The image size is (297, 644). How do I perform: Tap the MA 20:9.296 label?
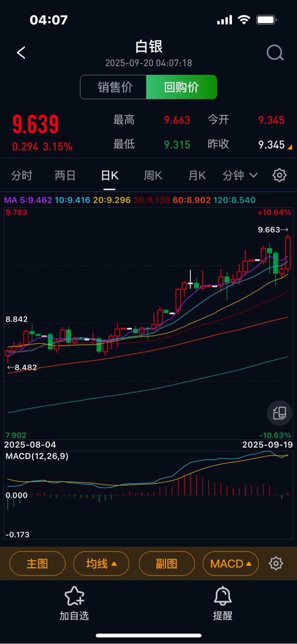click(112, 200)
